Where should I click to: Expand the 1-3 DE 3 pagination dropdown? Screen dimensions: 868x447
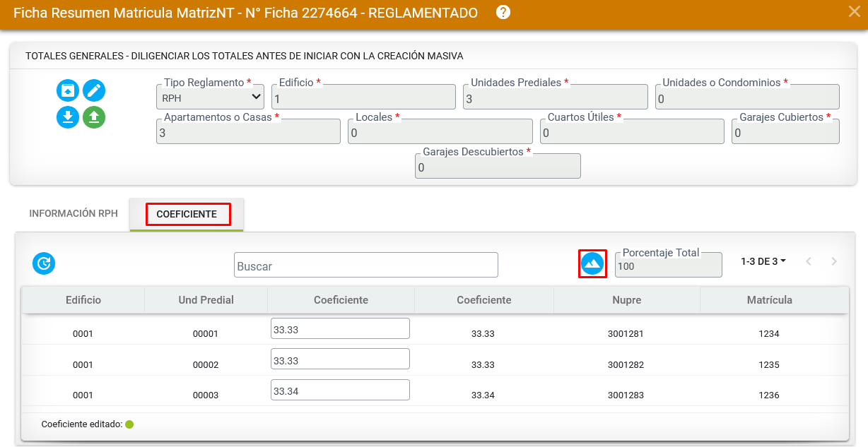click(x=763, y=261)
